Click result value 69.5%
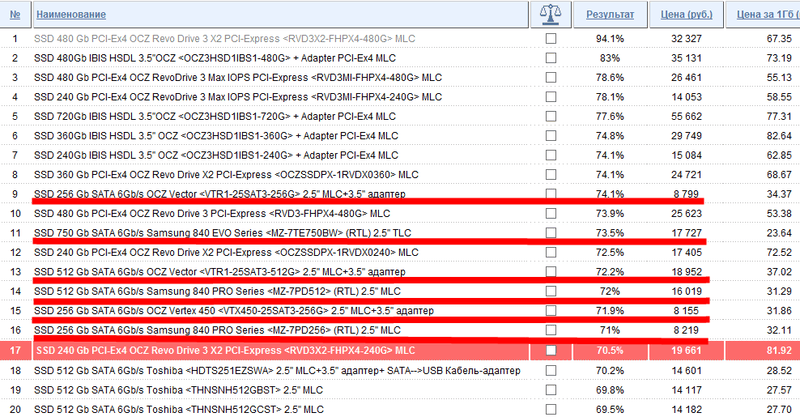 tap(610, 409)
